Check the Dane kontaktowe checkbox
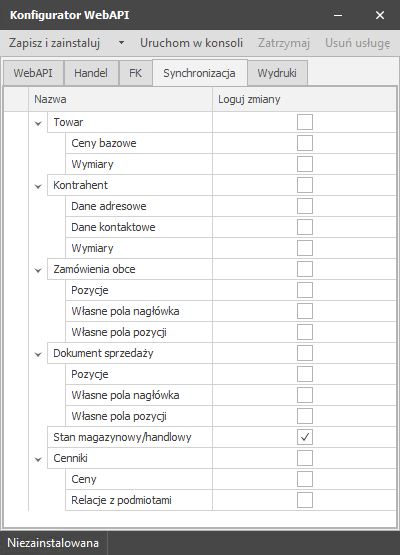400x555 pixels. click(x=305, y=227)
